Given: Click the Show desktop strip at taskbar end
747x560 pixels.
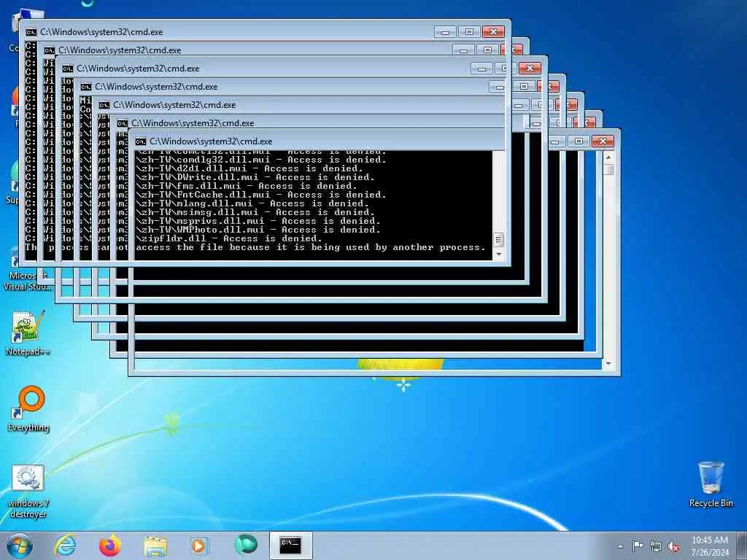Looking at the screenshot, I should click(742, 545).
